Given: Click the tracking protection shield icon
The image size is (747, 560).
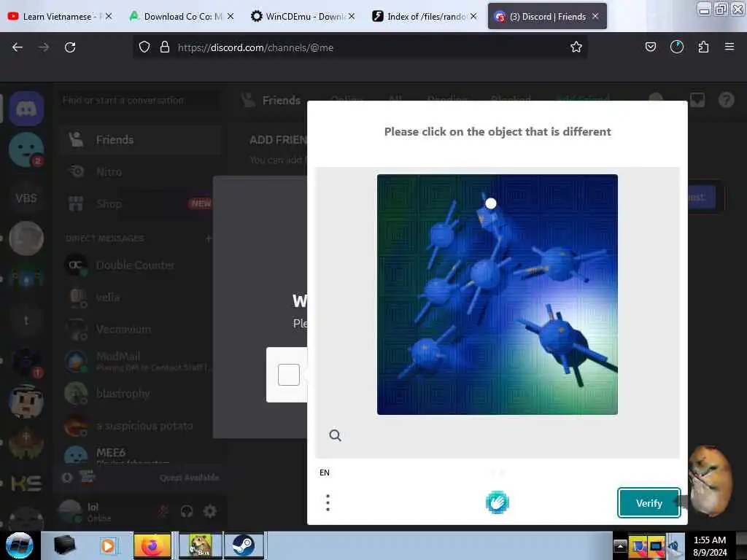Looking at the screenshot, I should pyautogui.click(x=144, y=47).
